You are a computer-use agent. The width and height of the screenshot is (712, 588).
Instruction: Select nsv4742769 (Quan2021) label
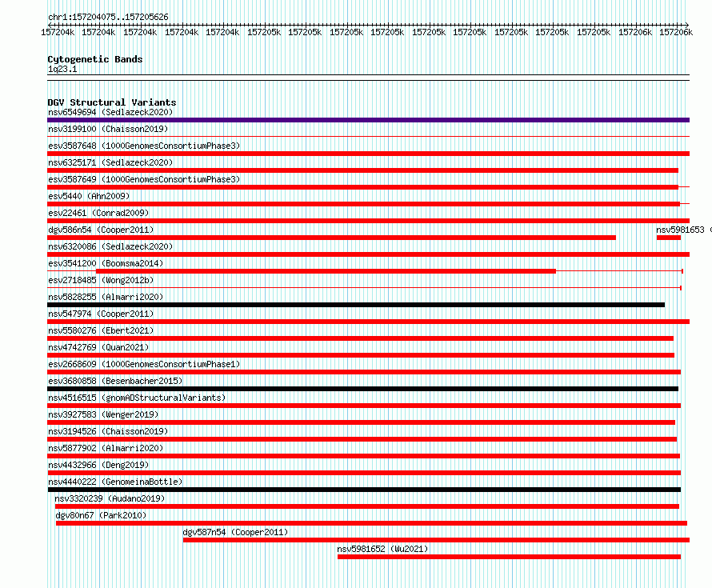tap(98, 347)
